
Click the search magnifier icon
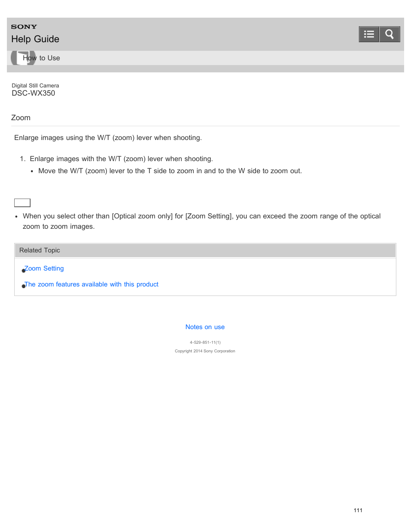pyautogui.click(x=389, y=34)
